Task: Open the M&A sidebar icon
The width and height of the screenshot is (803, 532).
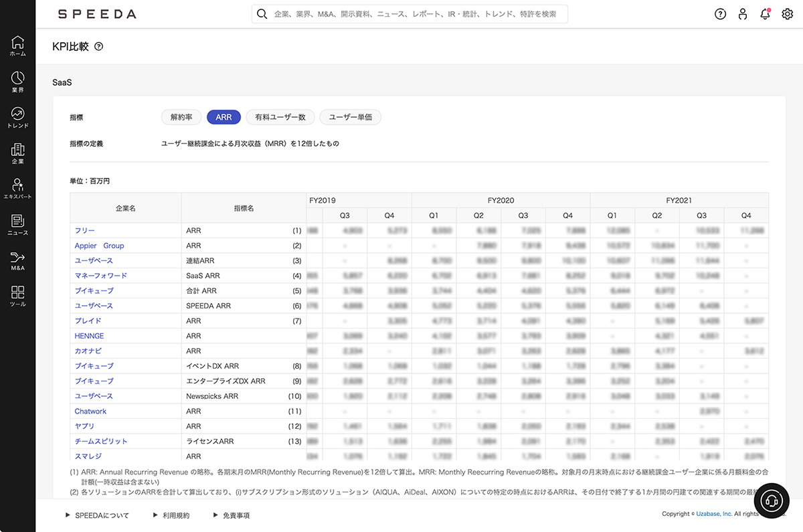Action: click(x=18, y=260)
